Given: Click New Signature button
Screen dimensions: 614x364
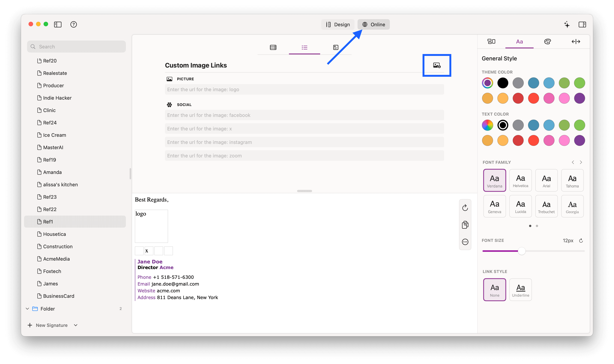Looking at the screenshot, I should (48, 325).
